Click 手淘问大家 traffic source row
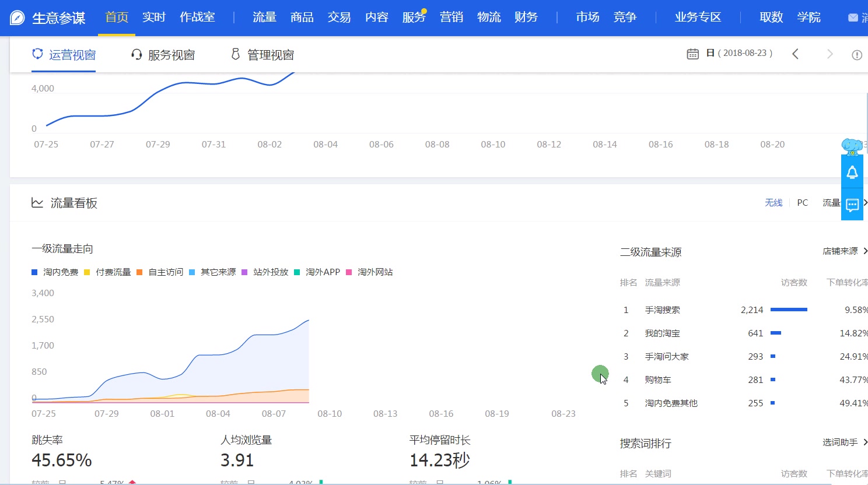The height and width of the screenshot is (485, 868). click(x=744, y=356)
